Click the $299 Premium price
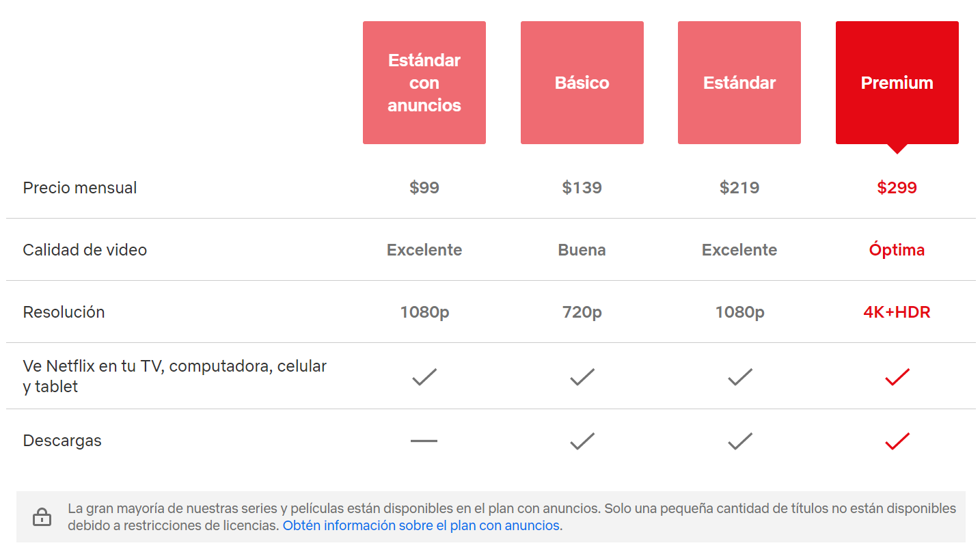The image size is (980, 552). click(897, 187)
